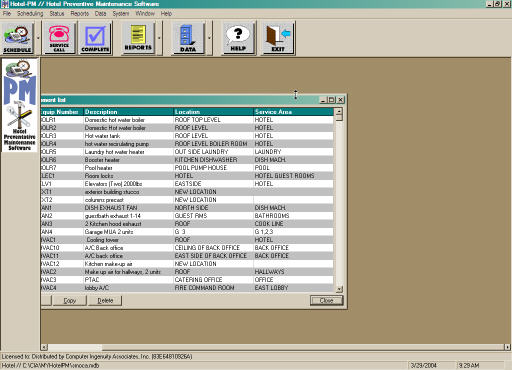The width and height of the screenshot is (512, 370).
Task: Expand the dropdown arrow next to Data
Action: click(209, 38)
